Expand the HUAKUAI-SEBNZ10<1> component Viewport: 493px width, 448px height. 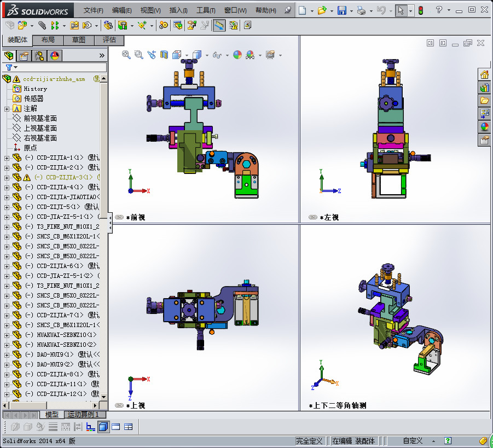7,335
